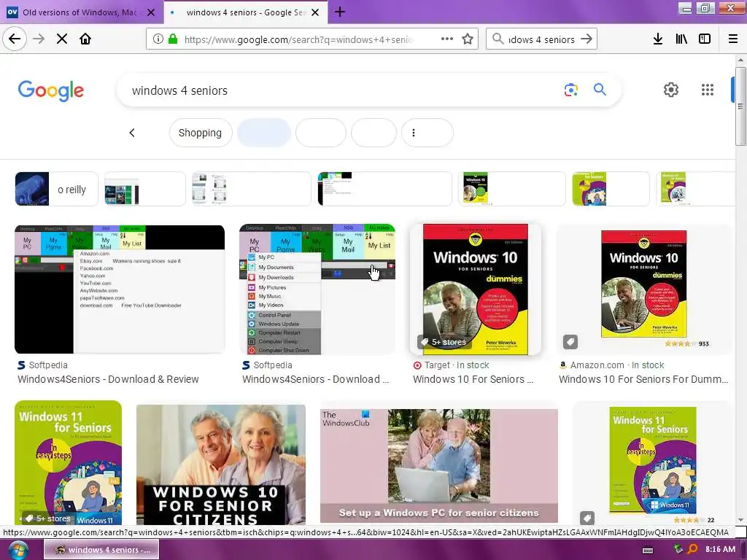The height and width of the screenshot is (560, 747).
Task: Click into the Google search field text
Action: tap(179, 90)
